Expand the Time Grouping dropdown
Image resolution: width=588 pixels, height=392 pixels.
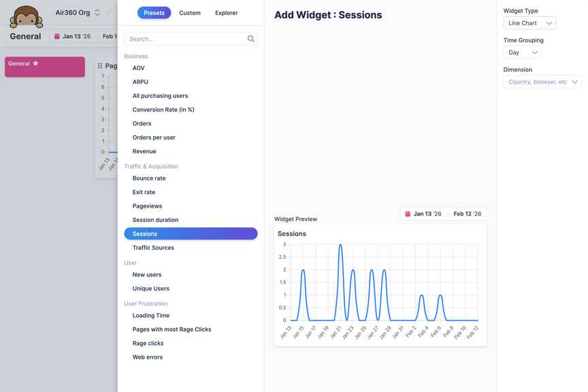[x=522, y=52]
